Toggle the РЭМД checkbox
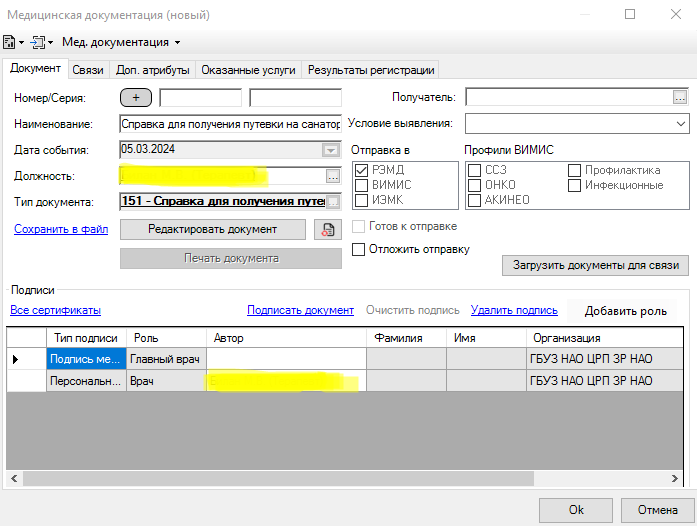697x526 pixels. [361, 170]
